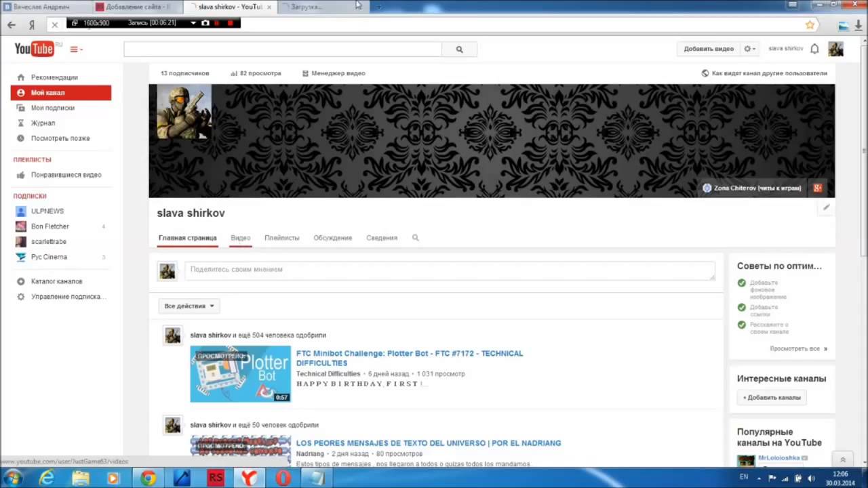Open the Plotter Bot video thumbnail
Viewport: 868px width, 488px height.
click(240, 374)
